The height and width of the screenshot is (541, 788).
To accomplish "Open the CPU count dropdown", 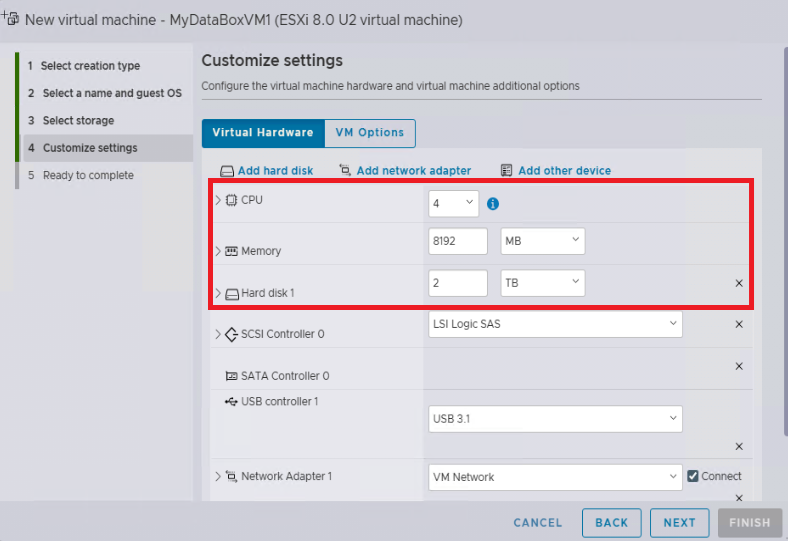I will click(x=453, y=203).
